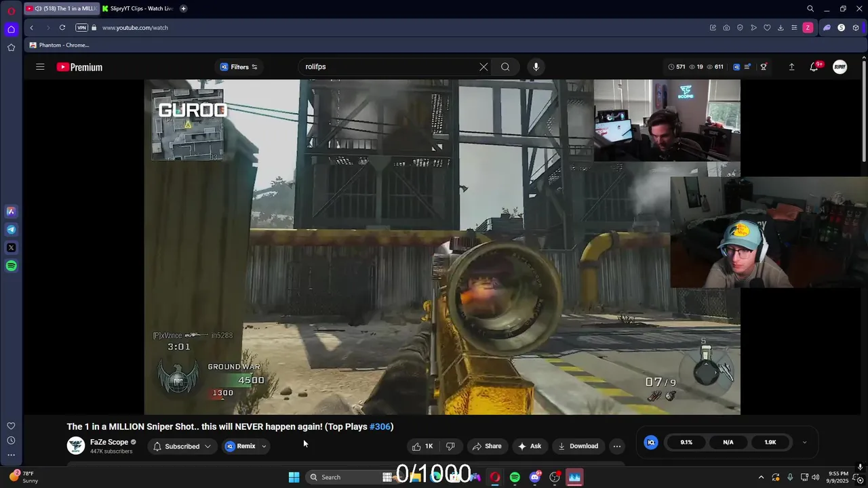
Task: Open Easy Setup sliders icon
Action: coord(794,28)
